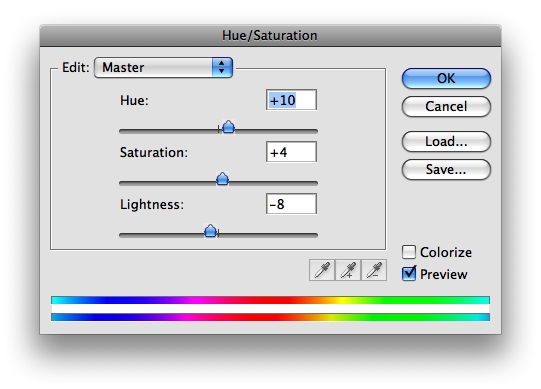Click the OK button

446,78
